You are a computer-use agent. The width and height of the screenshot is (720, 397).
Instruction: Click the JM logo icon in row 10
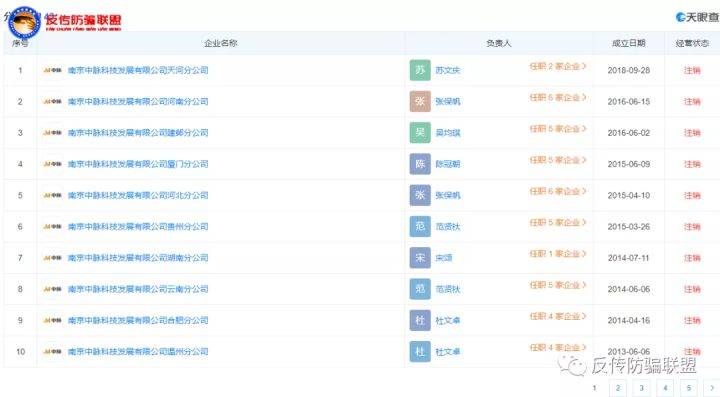[x=52, y=351]
